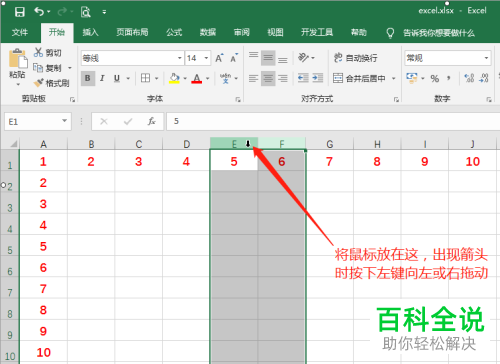Open the 字体 dialog launcher
The width and height of the screenshot is (500, 364).
(x=238, y=99)
